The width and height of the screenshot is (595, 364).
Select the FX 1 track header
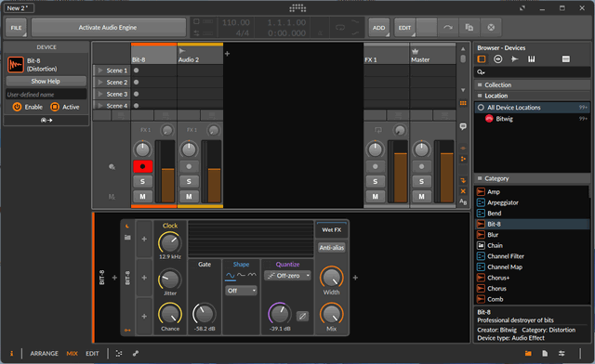pos(387,55)
